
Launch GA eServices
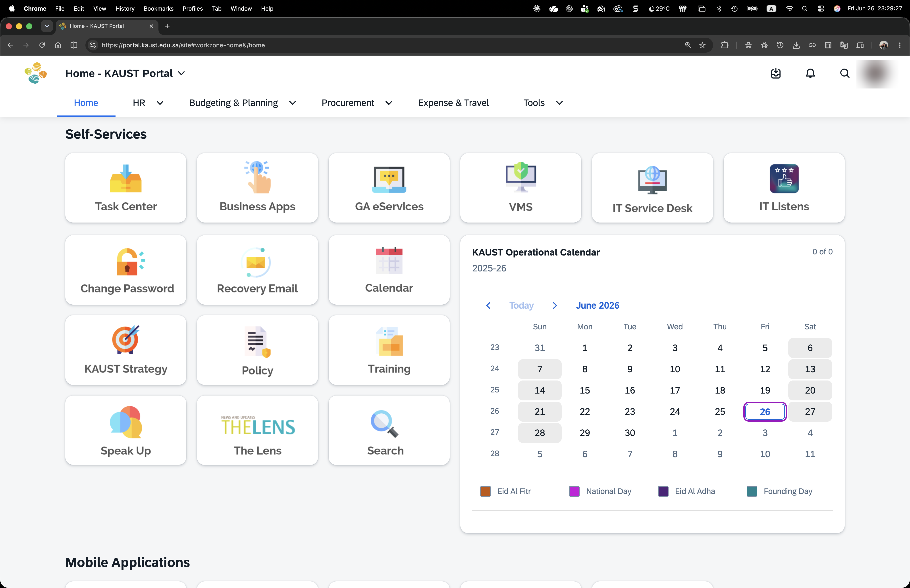click(389, 188)
